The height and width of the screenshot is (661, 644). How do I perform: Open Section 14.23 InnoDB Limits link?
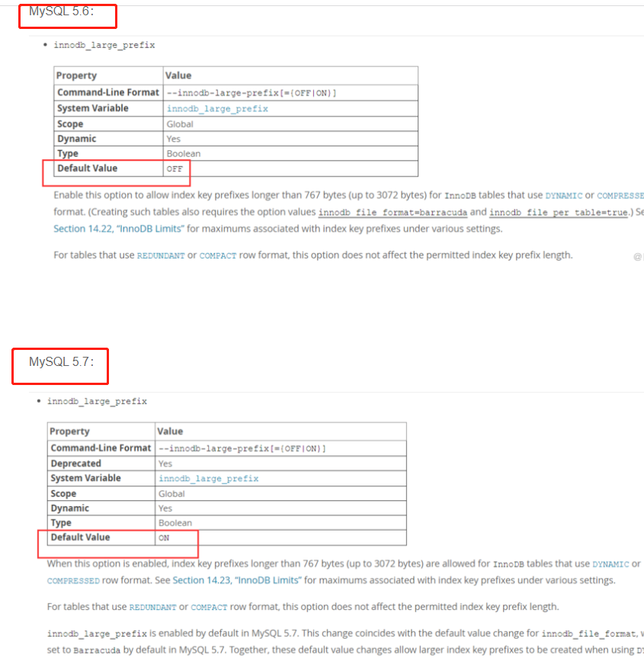[x=237, y=580]
